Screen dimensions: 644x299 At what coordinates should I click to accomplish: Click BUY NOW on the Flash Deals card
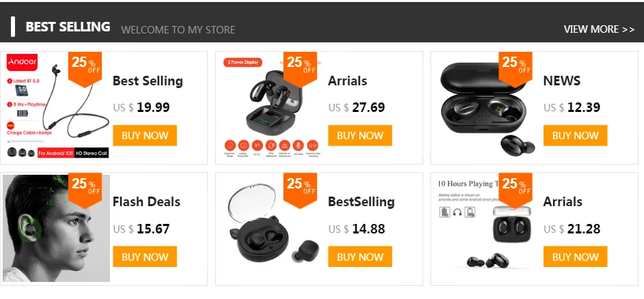tap(145, 257)
